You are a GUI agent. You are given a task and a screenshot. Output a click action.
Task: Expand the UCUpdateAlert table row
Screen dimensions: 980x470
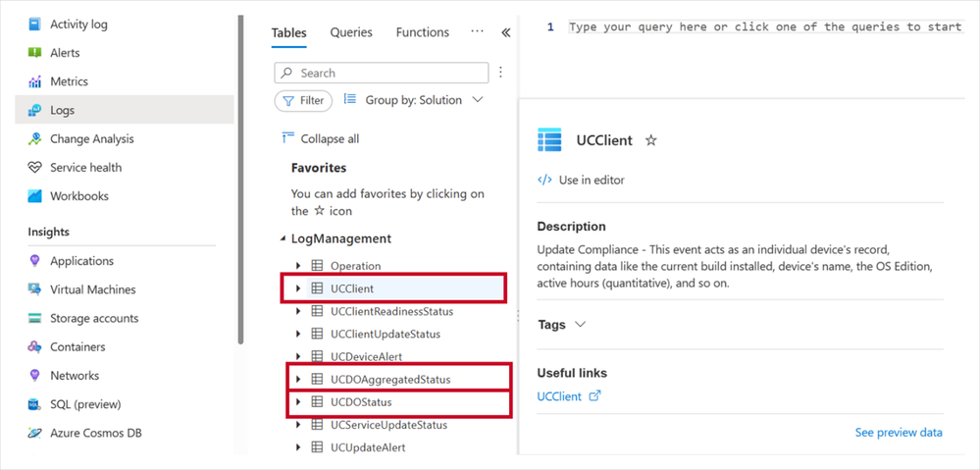coord(298,446)
